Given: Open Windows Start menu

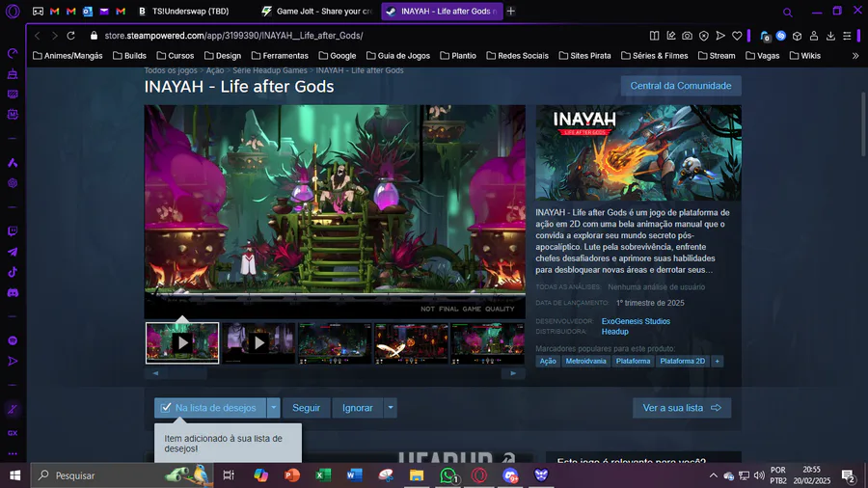Looking at the screenshot, I should [x=14, y=475].
